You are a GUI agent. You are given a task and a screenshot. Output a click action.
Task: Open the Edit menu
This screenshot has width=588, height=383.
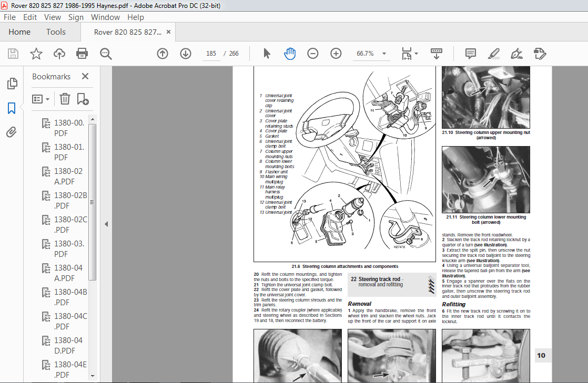pyautogui.click(x=30, y=17)
